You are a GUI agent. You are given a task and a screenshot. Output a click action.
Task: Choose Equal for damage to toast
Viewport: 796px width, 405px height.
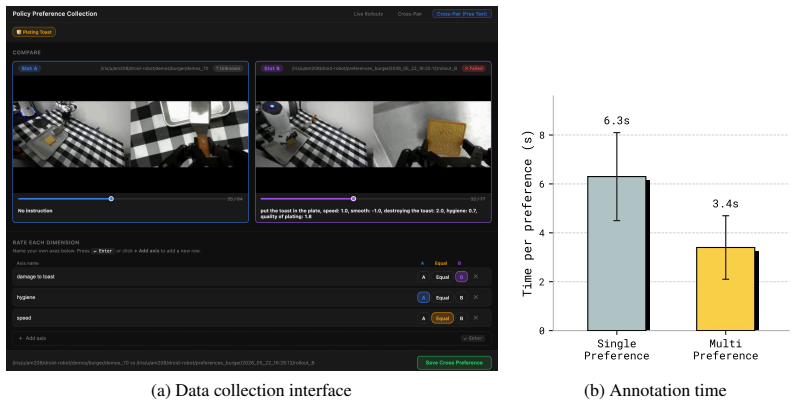[x=442, y=277]
